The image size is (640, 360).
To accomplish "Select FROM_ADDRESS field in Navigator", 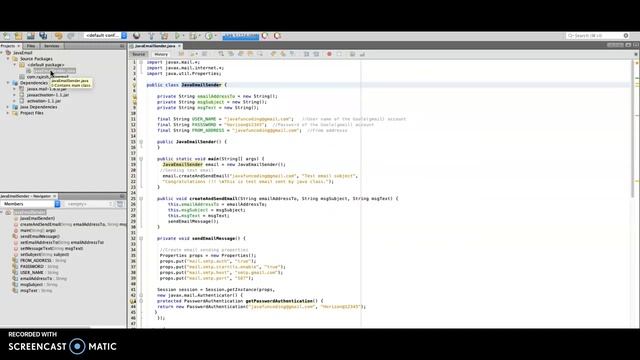I will point(43,260).
